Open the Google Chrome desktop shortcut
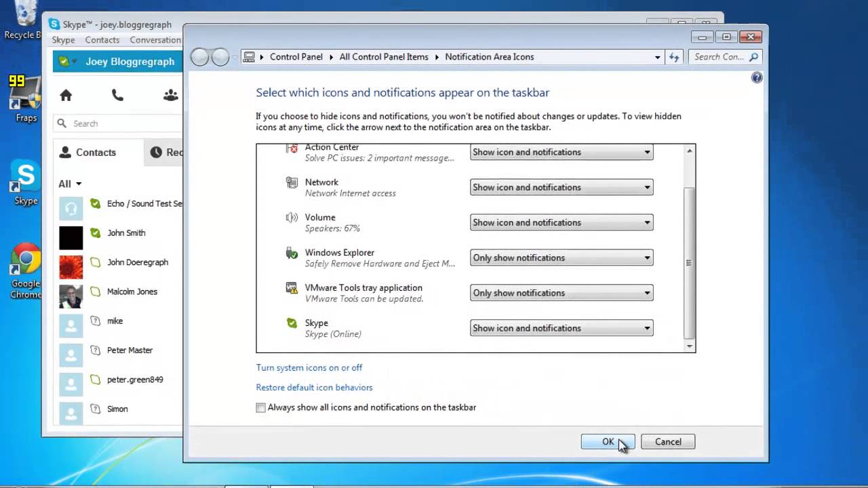This screenshot has height=488, width=868. tap(26, 271)
